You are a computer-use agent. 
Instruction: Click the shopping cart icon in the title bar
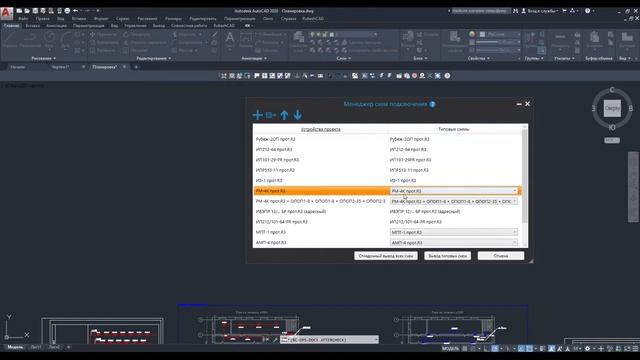(564, 11)
